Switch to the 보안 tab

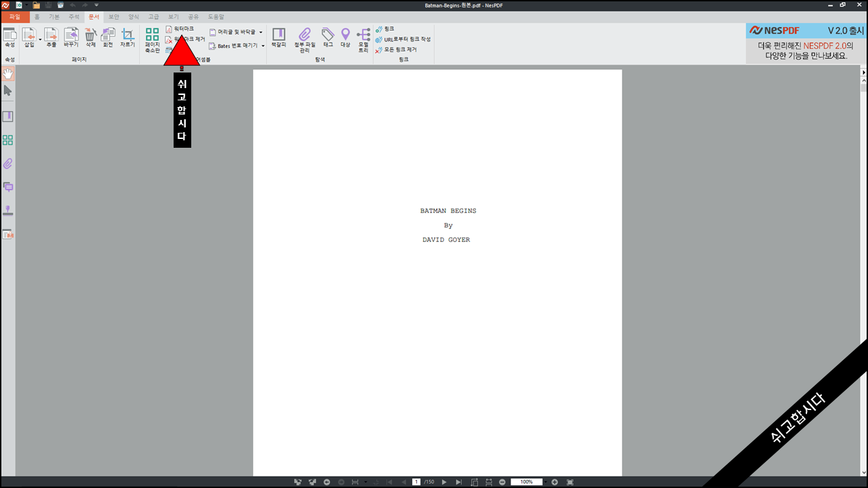(x=114, y=16)
